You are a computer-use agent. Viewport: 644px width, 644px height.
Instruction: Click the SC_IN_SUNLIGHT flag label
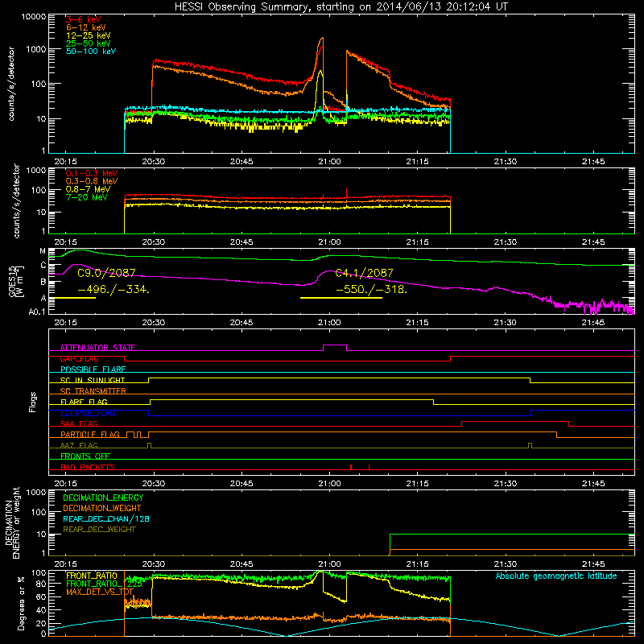(93, 380)
